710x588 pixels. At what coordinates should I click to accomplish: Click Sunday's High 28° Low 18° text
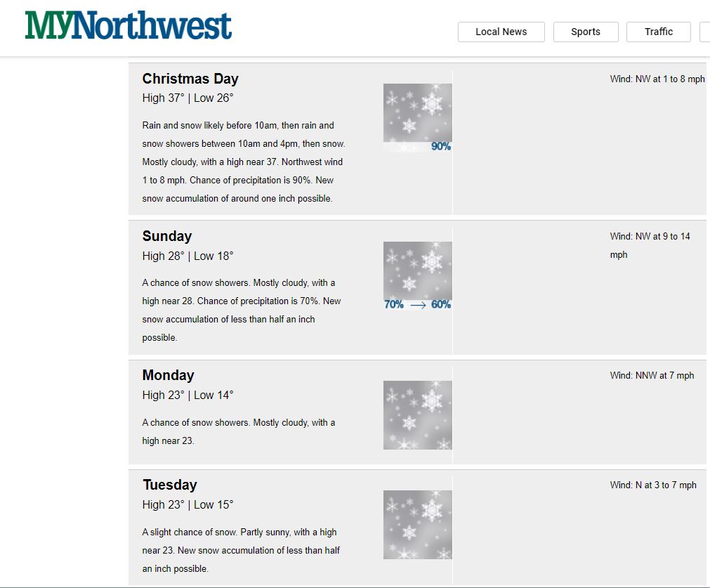(188, 256)
